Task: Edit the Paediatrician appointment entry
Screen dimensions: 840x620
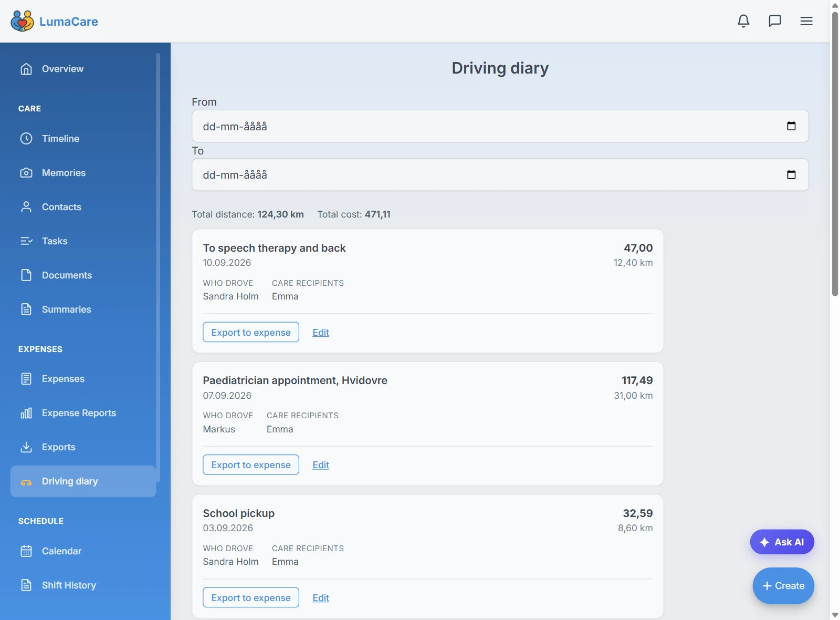Action: coord(321,465)
